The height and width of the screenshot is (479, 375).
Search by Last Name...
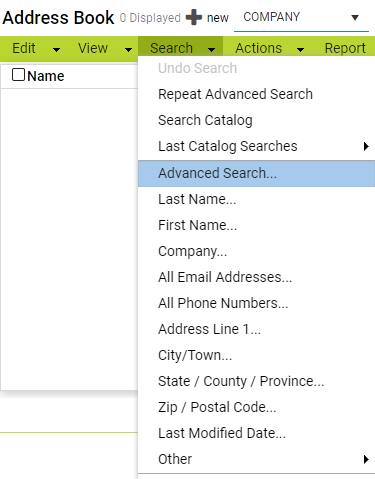click(x=256, y=199)
